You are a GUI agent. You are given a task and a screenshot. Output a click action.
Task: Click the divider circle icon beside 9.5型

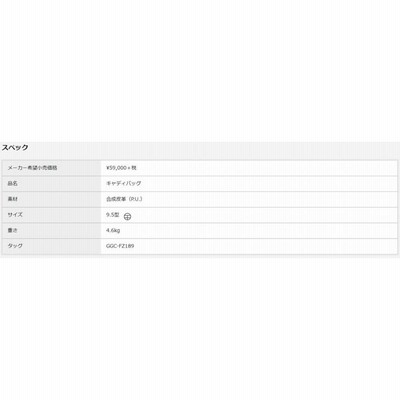point(127,217)
